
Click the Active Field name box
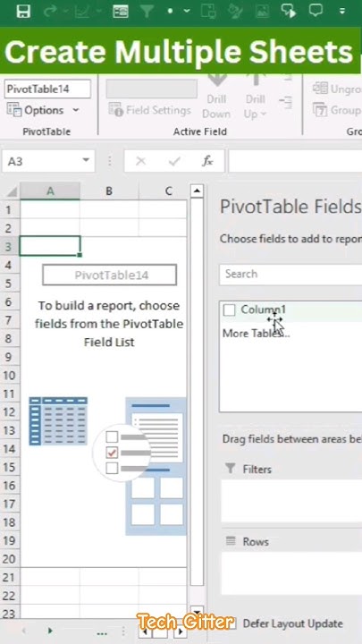pos(151,89)
